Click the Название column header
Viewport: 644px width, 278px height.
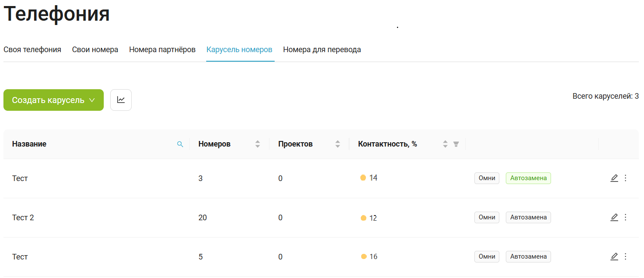29,144
